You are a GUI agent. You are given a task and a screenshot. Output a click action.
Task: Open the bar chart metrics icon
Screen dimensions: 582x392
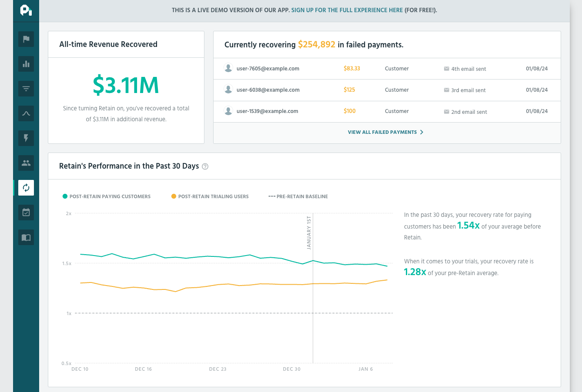coord(26,64)
